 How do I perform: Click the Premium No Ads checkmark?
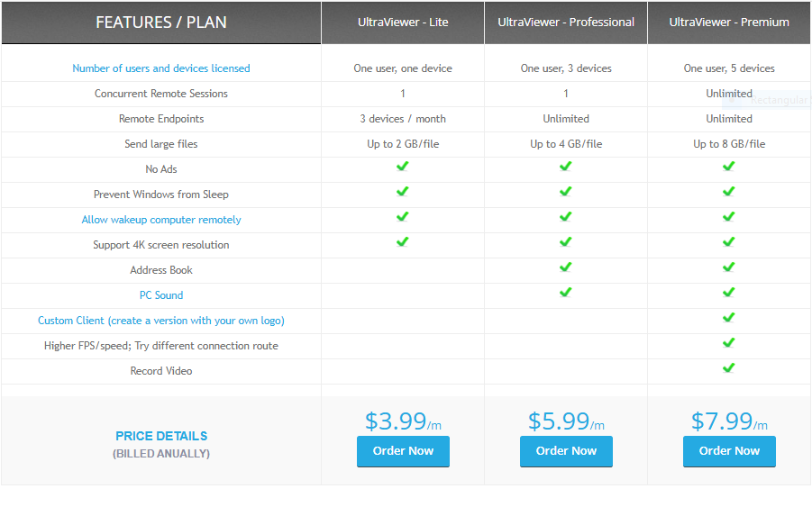tap(729, 167)
